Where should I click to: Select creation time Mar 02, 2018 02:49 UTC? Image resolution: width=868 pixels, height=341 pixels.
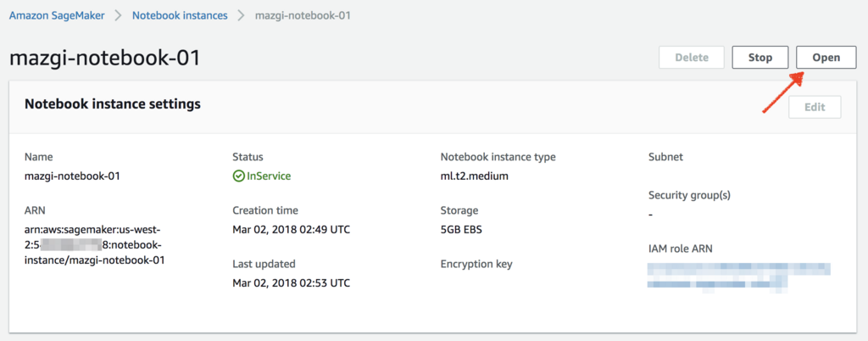pyautogui.click(x=292, y=229)
